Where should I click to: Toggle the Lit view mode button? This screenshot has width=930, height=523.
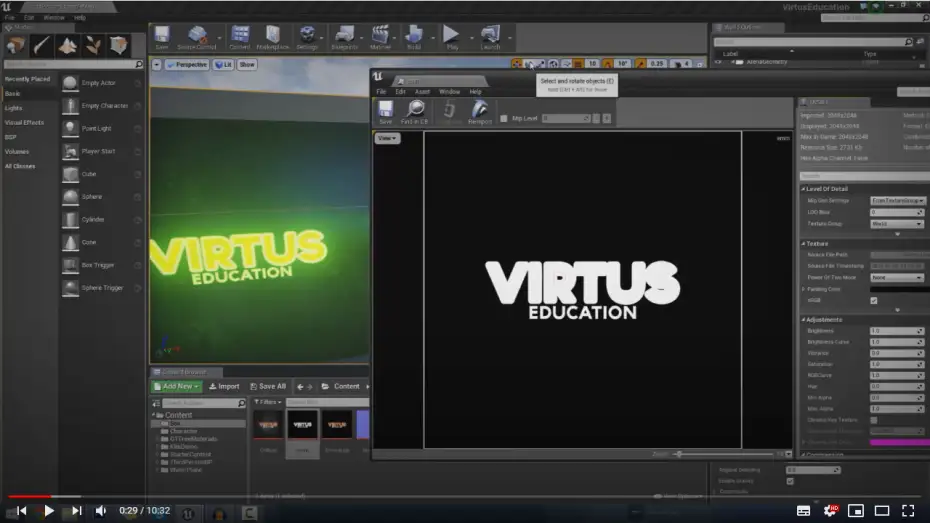[224, 65]
